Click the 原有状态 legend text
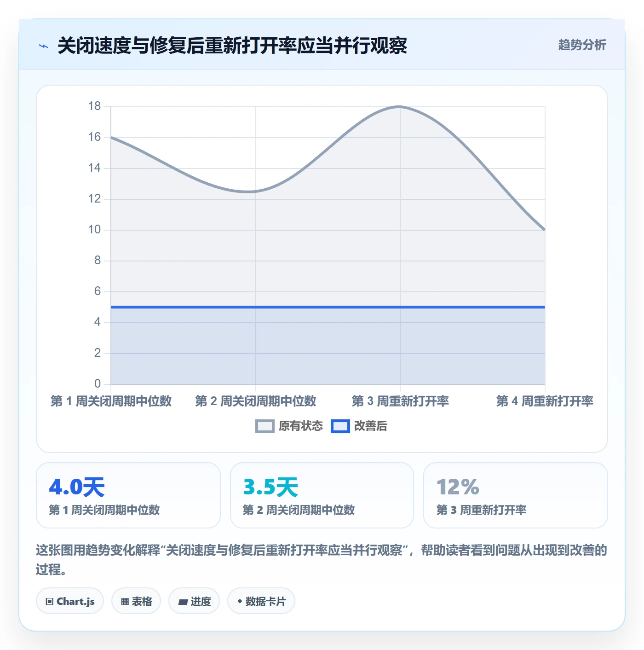This screenshot has width=644, height=650. [301, 426]
